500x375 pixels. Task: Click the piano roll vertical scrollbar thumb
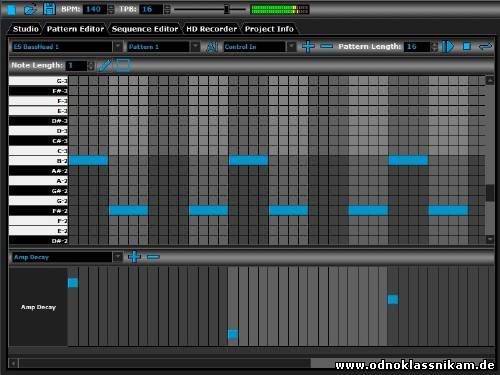click(x=490, y=193)
